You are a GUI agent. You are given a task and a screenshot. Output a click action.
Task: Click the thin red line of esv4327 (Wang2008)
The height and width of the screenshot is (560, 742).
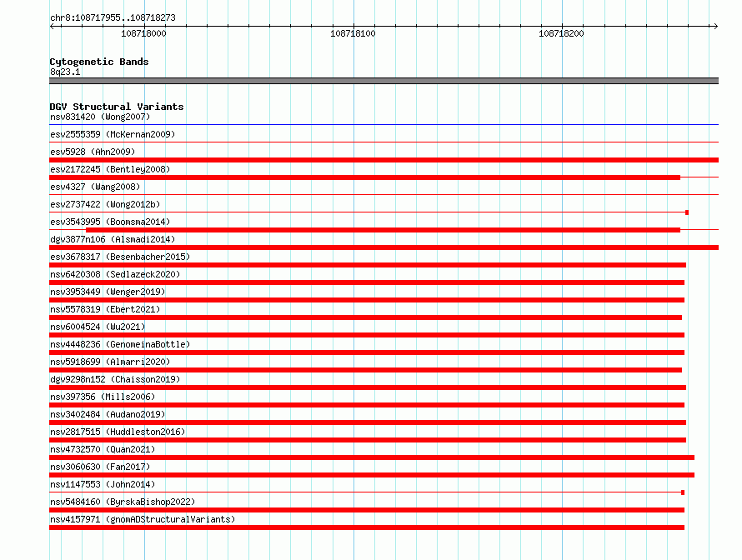(384, 194)
